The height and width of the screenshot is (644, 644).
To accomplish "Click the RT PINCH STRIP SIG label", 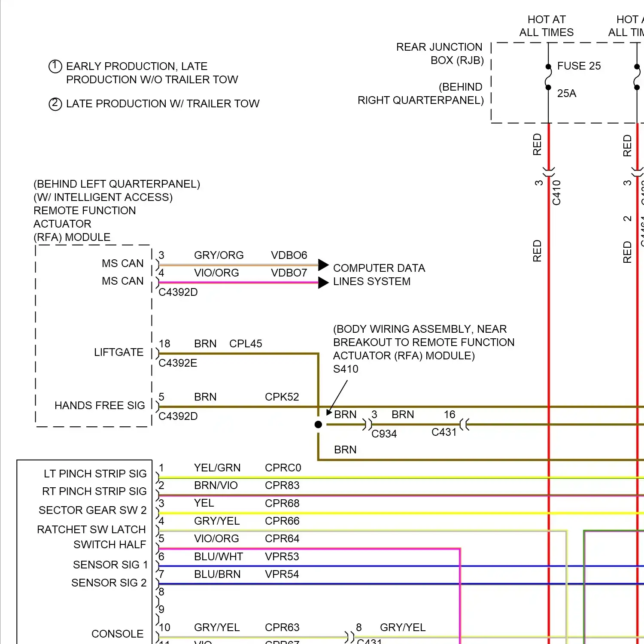I will (94, 491).
